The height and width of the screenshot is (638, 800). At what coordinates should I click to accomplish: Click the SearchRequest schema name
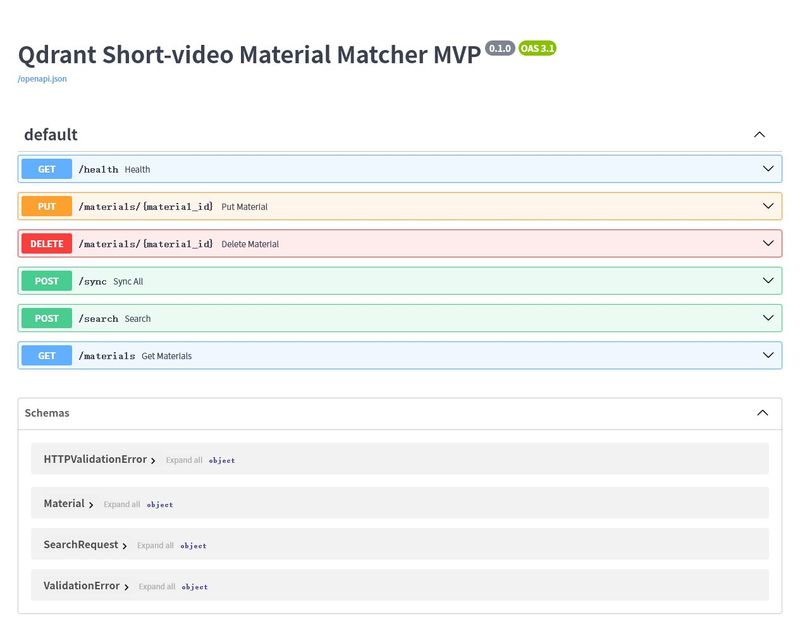pos(81,545)
